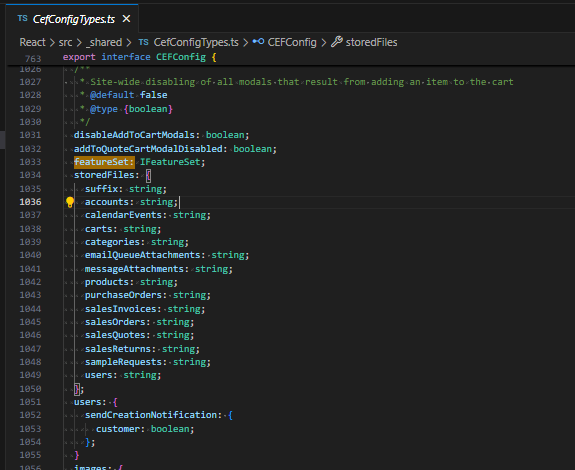Screen dimensions: 575x470
Task: Click the lightbulb quick-fix icon
Action: [x=70, y=202]
